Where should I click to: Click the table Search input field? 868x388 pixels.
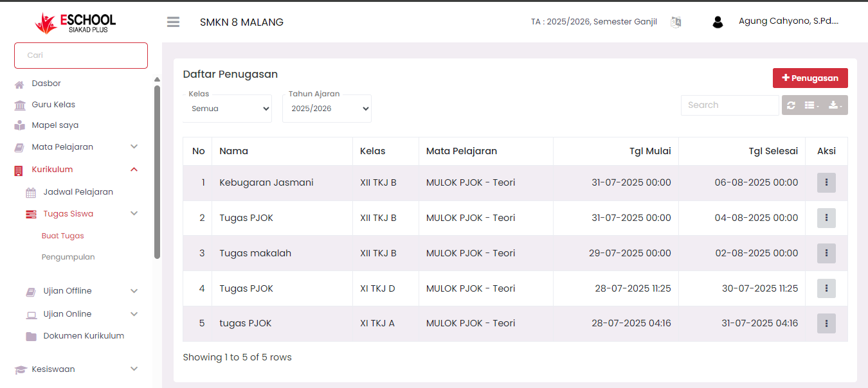pyautogui.click(x=729, y=105)
